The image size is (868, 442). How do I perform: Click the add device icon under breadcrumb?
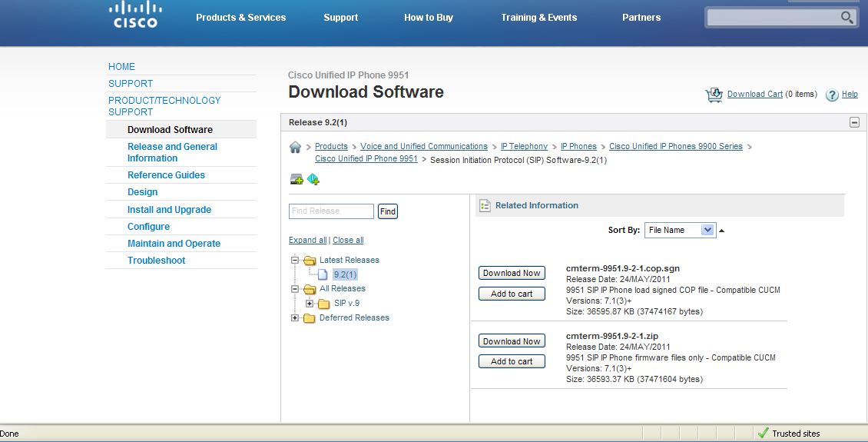(297, 179)
